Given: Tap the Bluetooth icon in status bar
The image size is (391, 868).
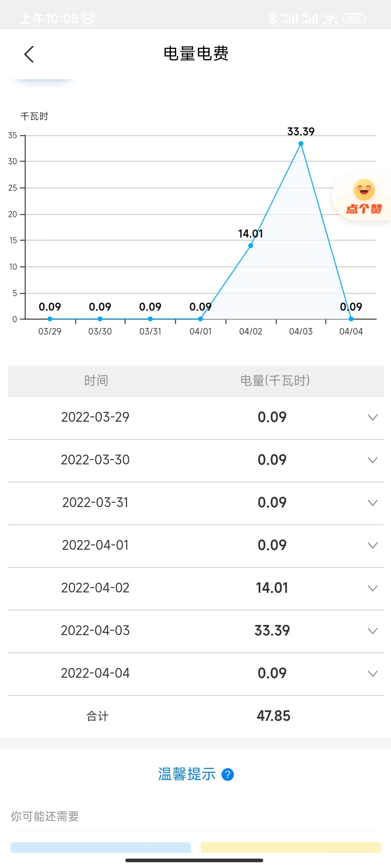Looking at the screenshot, I should point(272,18).
